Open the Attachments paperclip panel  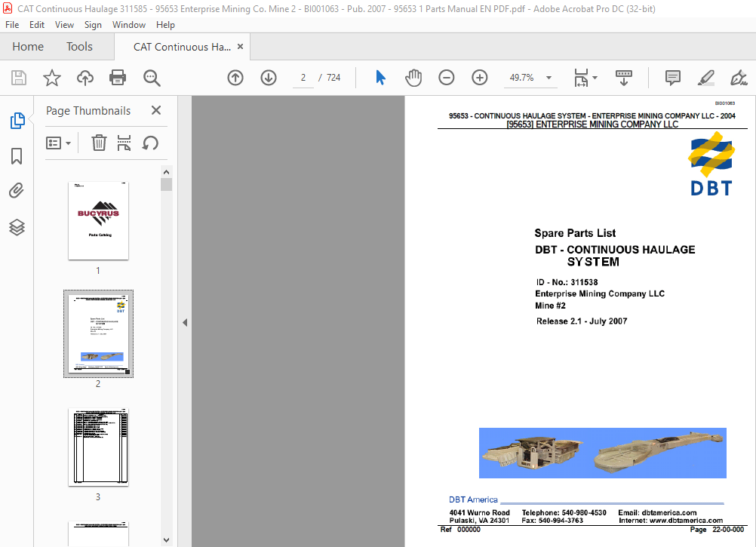(17, 191)
